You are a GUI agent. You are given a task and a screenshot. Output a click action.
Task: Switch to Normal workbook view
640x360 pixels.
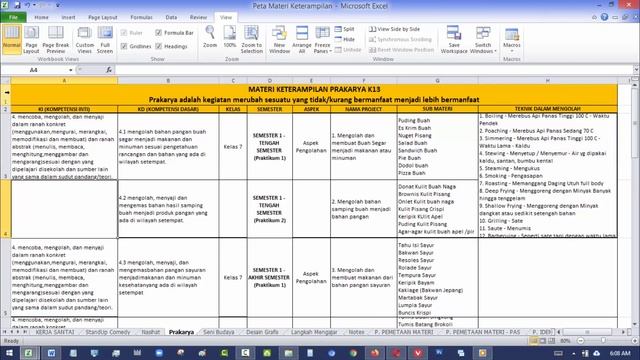(11, 39)
